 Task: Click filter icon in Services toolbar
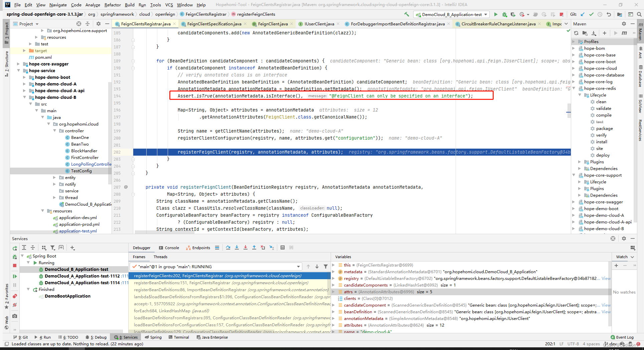[53, 247]
